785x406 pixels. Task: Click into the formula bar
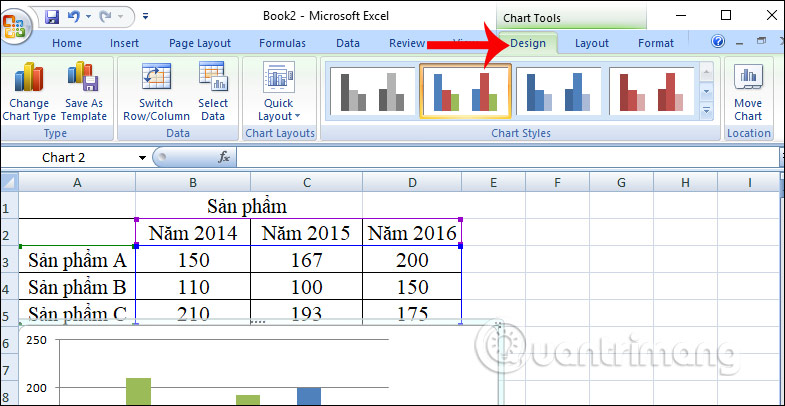tap(507, 158)
